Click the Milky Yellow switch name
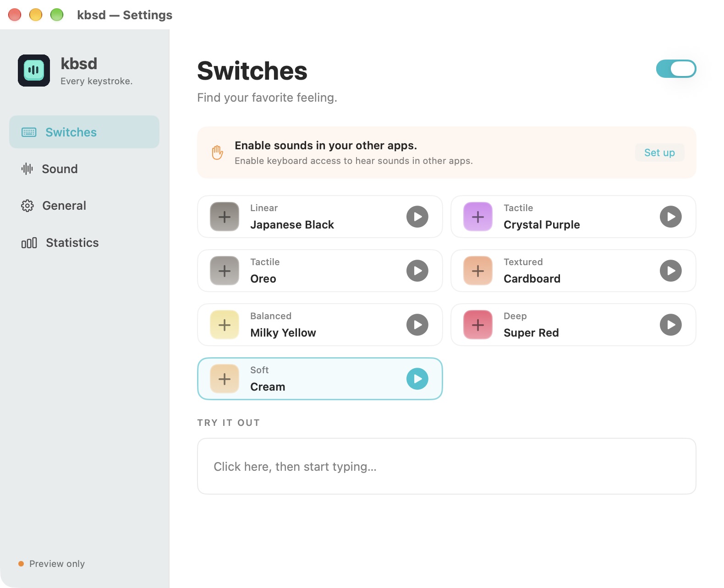724x588 pixels. tap(283, 333)
